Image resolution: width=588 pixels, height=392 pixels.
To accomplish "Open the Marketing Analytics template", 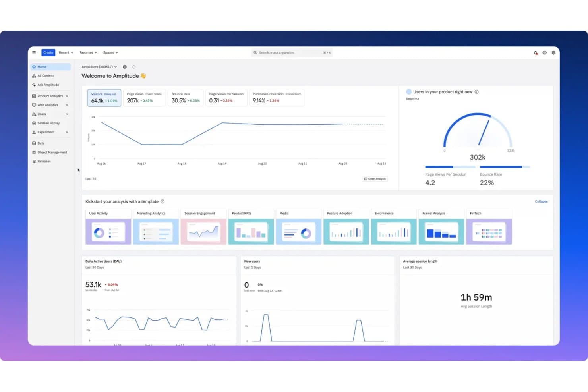I will pos(156,227).
